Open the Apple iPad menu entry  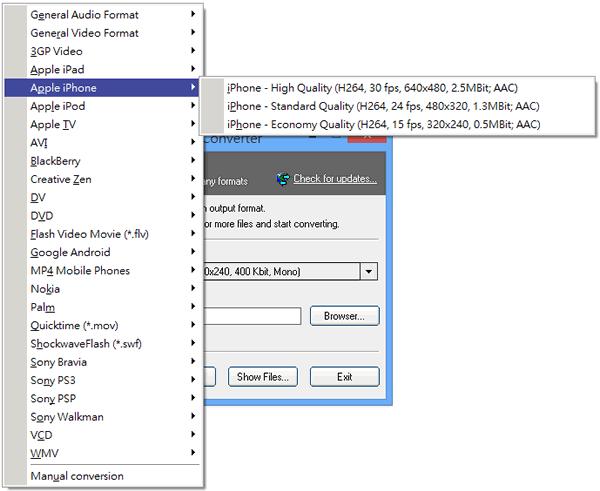click(x=57, y=70)
